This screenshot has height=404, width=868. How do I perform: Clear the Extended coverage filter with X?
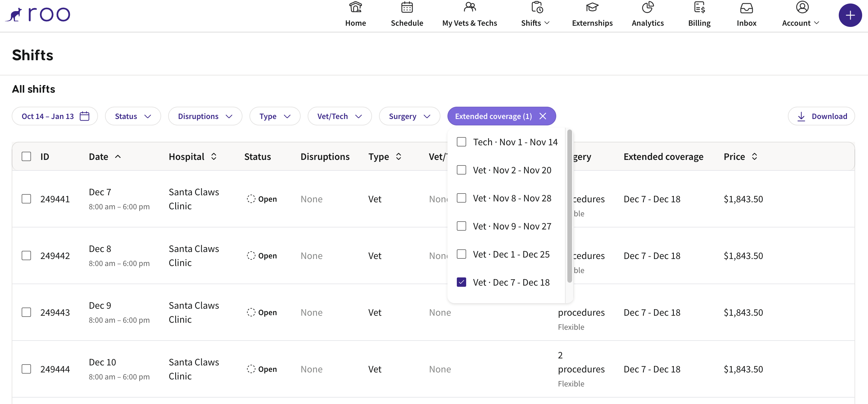pos(542,116)
